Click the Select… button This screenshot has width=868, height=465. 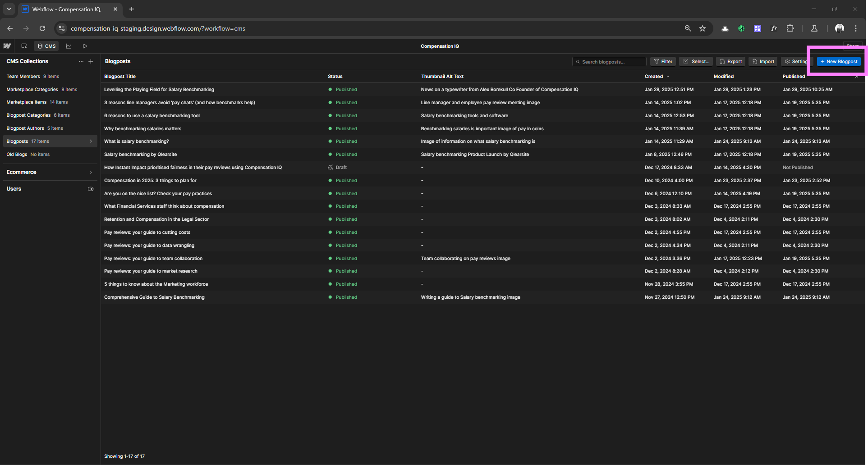(x=696, y=62)
